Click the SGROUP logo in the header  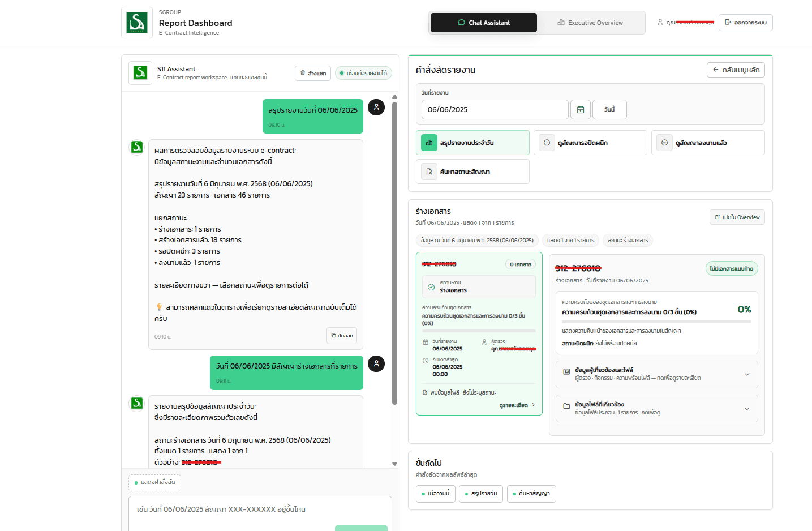[x=137, y=23]
